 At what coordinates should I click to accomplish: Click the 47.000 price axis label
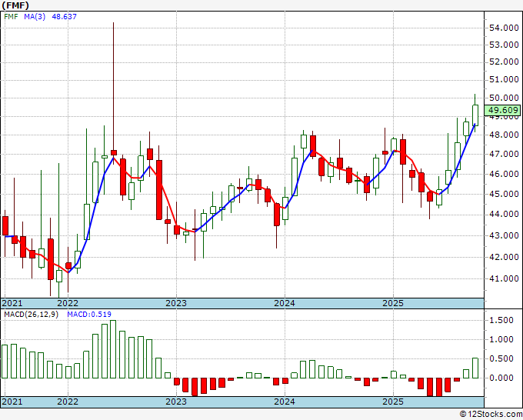point(504,154)
